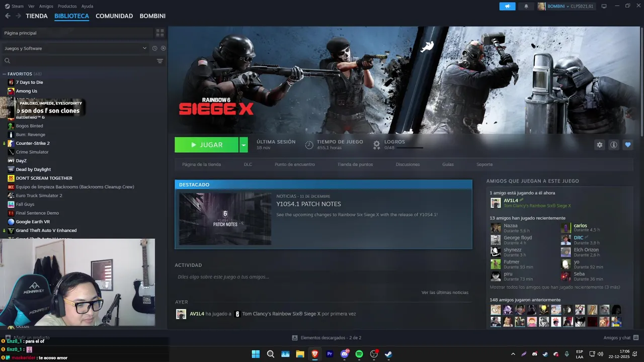Open Soporte link
Viewport: 644px width, 362px height.
[x=485, y=164]
